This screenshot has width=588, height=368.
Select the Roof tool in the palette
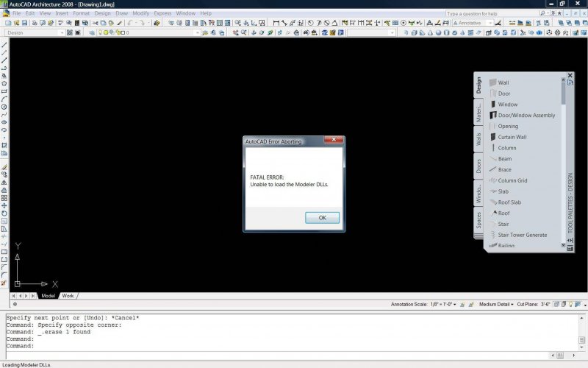click(x=499, y=213)
